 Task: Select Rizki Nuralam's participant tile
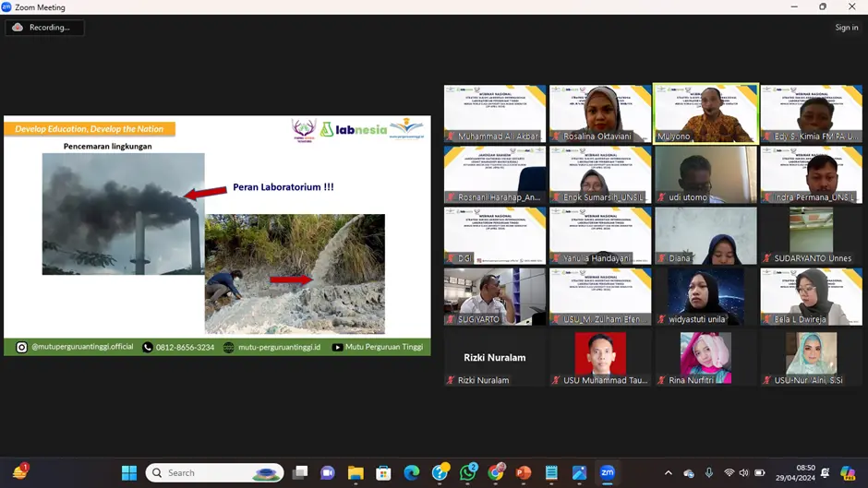(x=495, y=357)
